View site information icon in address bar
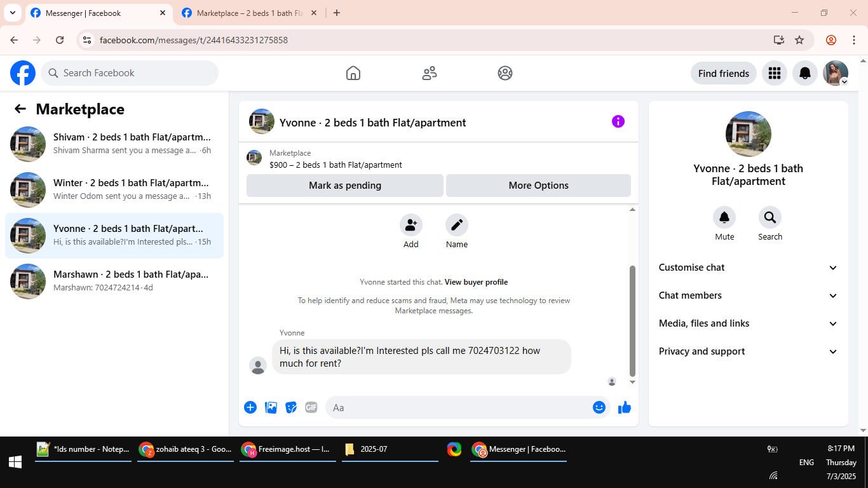Viewport: 868px width, 488px height. (x=87, y=40)
